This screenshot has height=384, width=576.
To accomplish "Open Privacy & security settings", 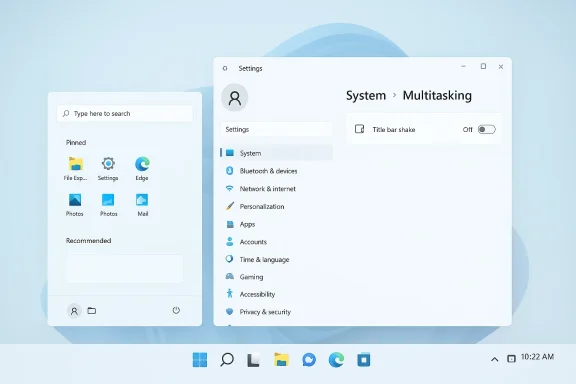I will coord(277,312).
